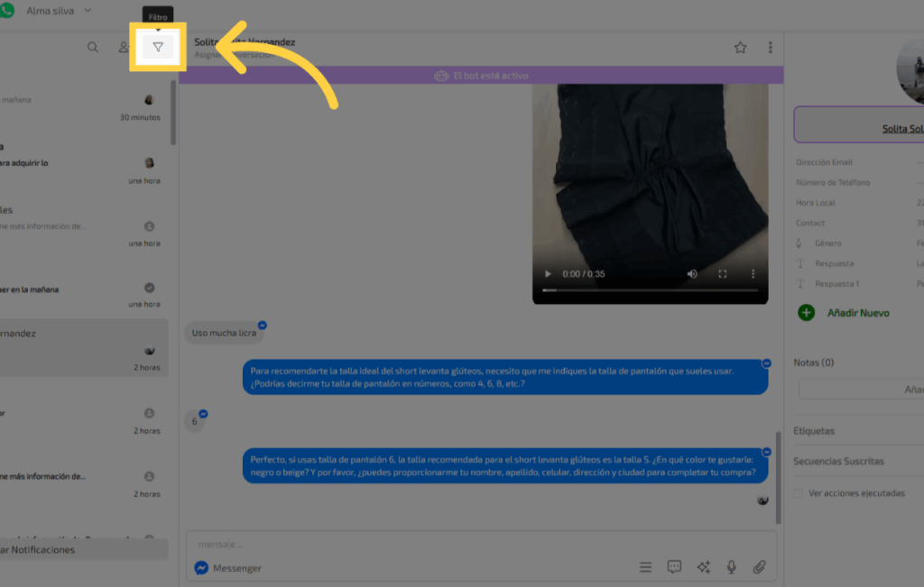Start voice recording with microphone icon
This screenshot has width=924, height=587.
(x=732, y=567)
